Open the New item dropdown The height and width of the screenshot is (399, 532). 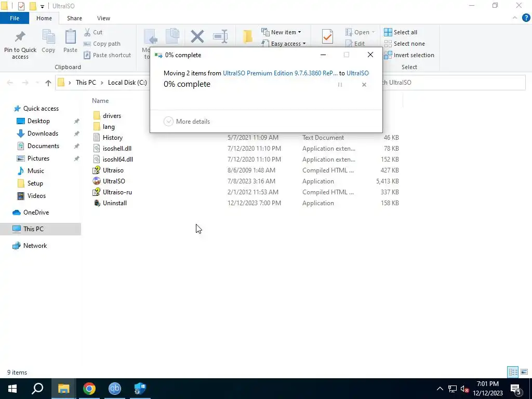pos(281,32)
